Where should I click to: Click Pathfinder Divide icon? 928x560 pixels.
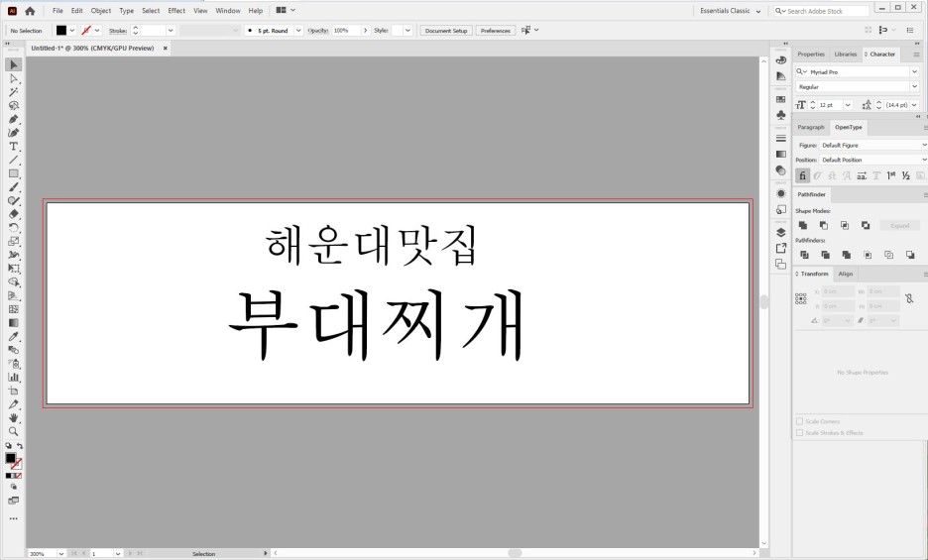804,255
